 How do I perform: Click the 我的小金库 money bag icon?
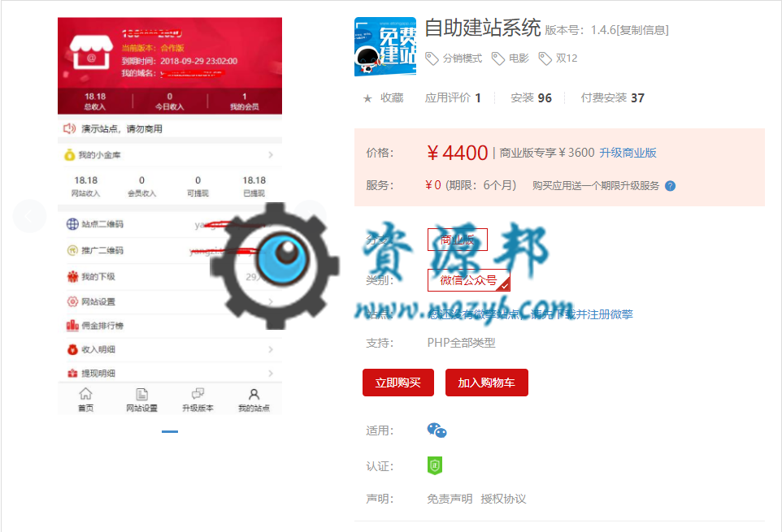pyautogui.click(x=69, y=155)
